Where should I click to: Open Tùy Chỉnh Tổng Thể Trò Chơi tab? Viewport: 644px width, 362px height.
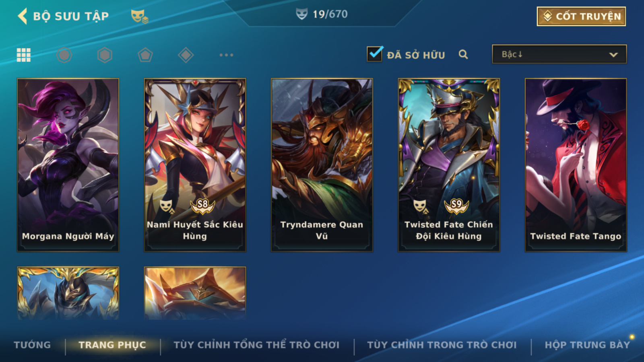coord(257,345)
